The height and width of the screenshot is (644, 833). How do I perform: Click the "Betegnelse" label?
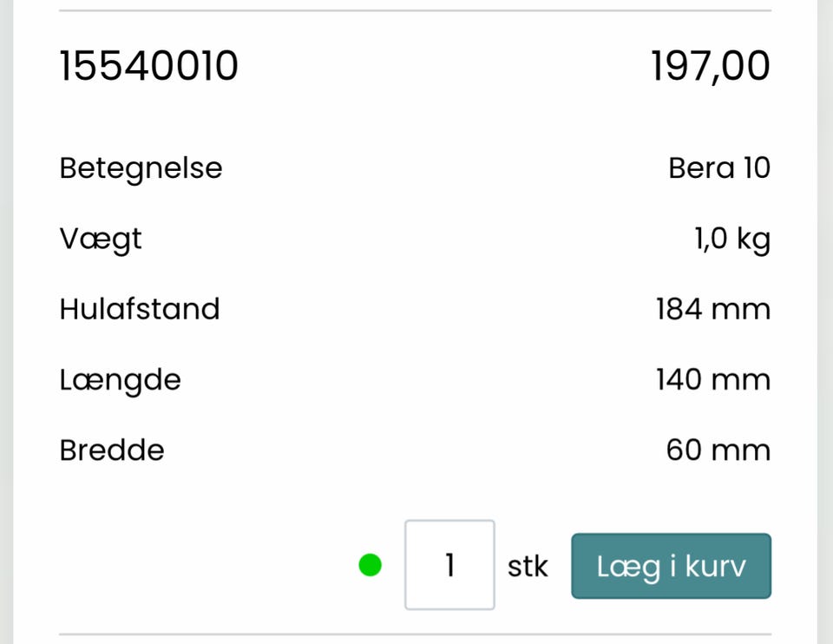[x=141, y=168]
